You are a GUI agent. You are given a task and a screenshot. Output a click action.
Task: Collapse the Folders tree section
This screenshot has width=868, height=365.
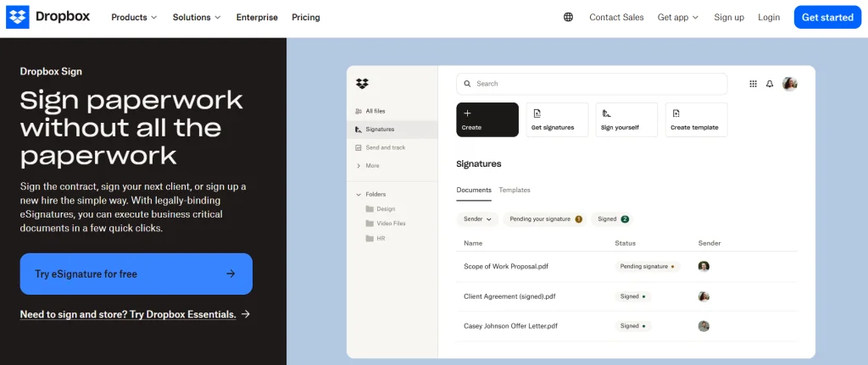tap(359, 194)
